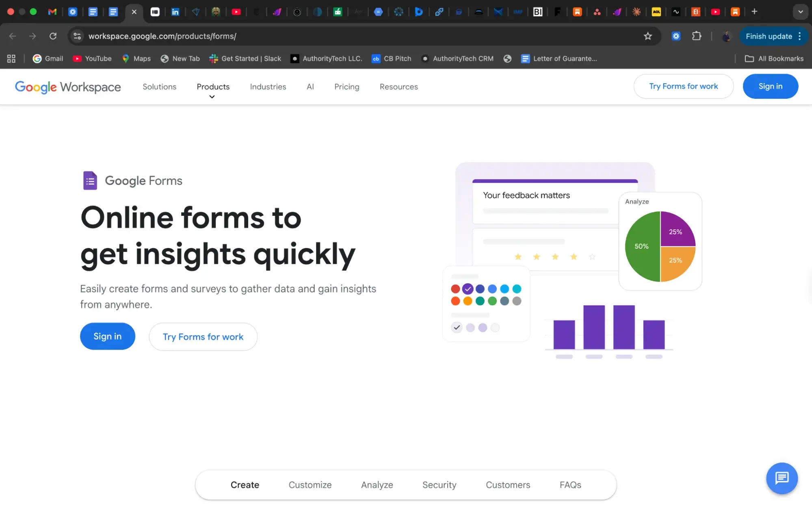This screenshot has width=812, height=508.
Task: Select the purple color swatch in the illustration
Action: pos(468,289)
